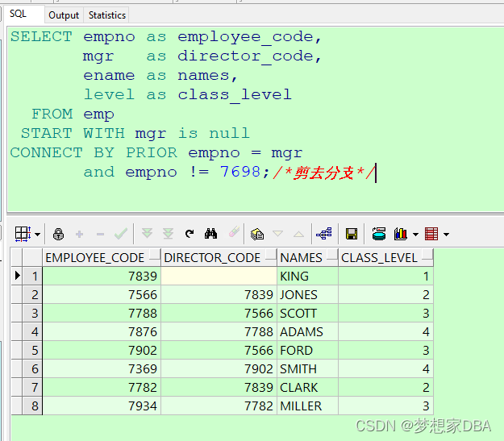Image resolution: width=504 pixels, height=441 pixels.
Task: Click the insert record plus icon
Action: [x=79, y=234]
